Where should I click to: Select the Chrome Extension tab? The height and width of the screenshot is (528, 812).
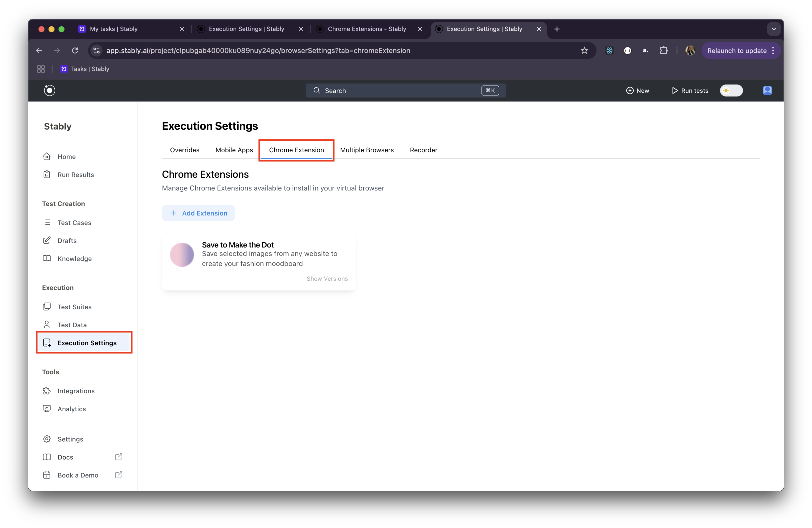pyautogui.click(x=296, y=150)
